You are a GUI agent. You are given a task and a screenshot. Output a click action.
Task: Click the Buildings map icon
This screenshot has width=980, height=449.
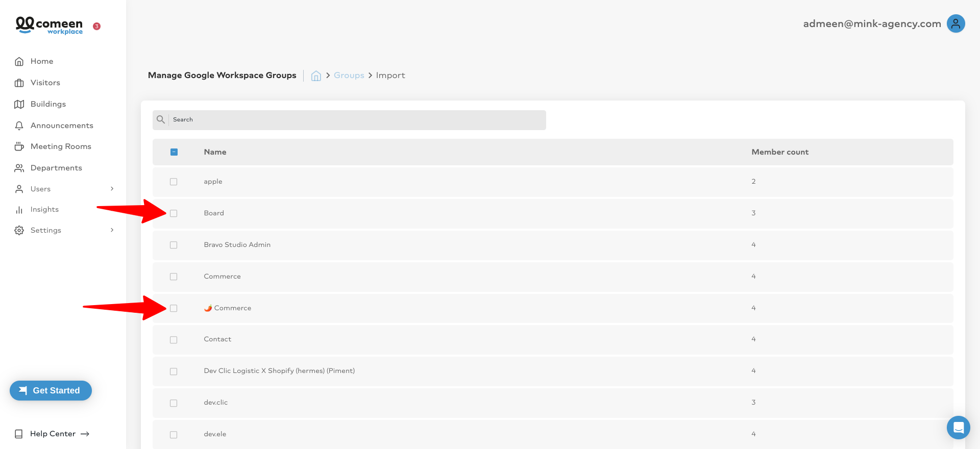click(19, 104)
